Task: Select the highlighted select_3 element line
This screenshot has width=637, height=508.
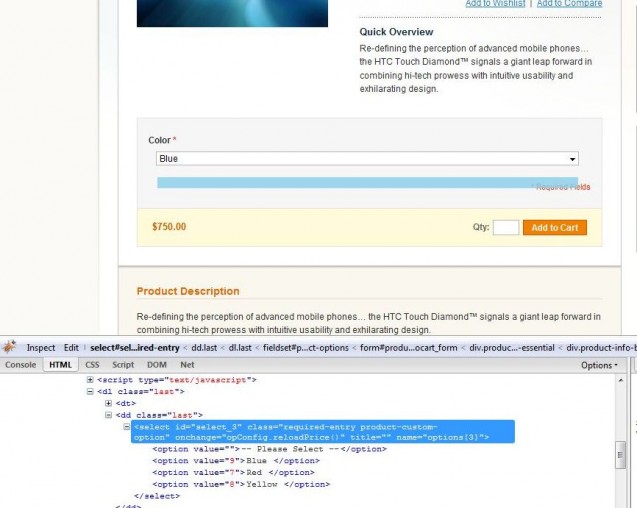Action: coord(323,432)
